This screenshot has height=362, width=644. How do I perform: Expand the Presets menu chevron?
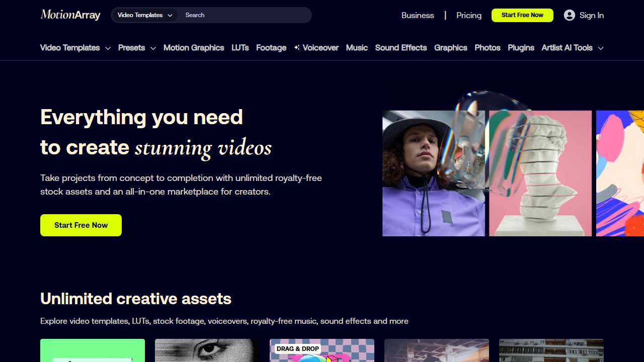[x=153, y=48]
